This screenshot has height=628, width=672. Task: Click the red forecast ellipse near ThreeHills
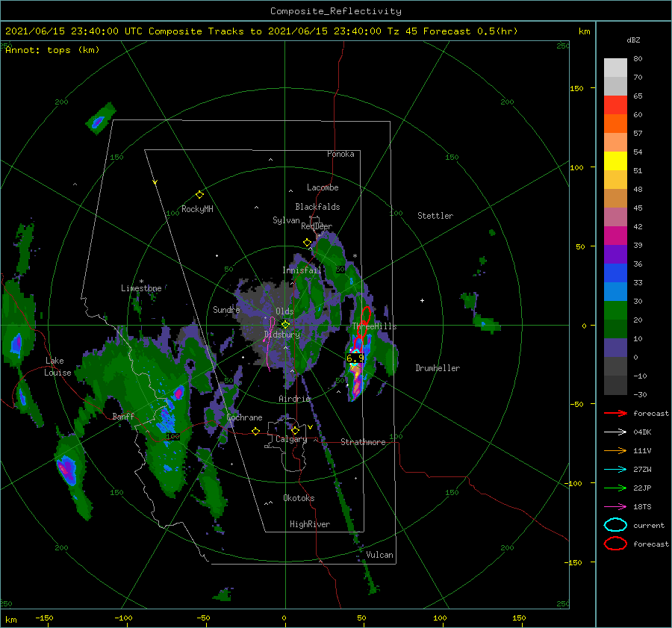tap(366, 315)
